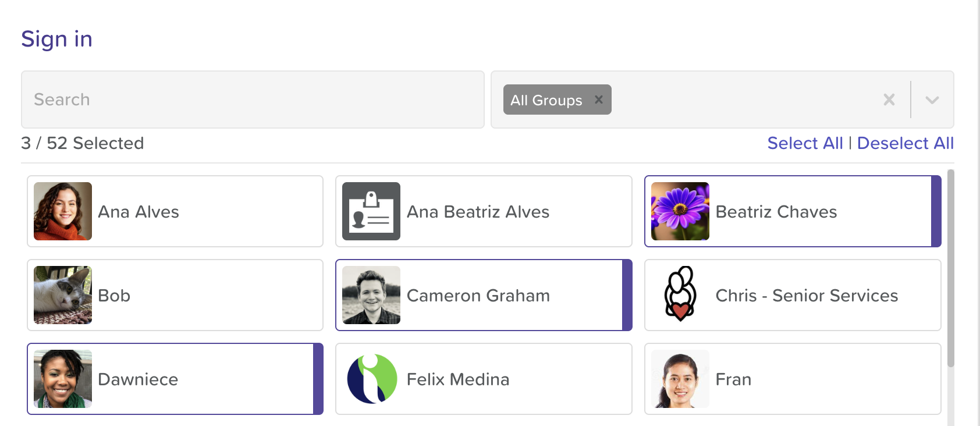
Task: Click the Deselect All link
Action: pos(906,143)
